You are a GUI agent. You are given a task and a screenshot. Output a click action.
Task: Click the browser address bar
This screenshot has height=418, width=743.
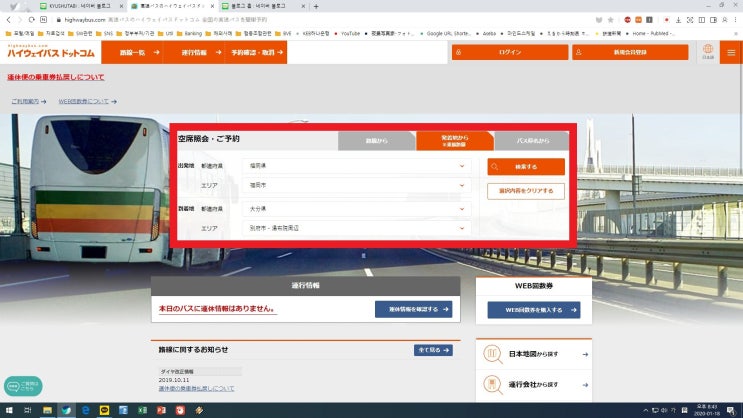click(322, 20)
